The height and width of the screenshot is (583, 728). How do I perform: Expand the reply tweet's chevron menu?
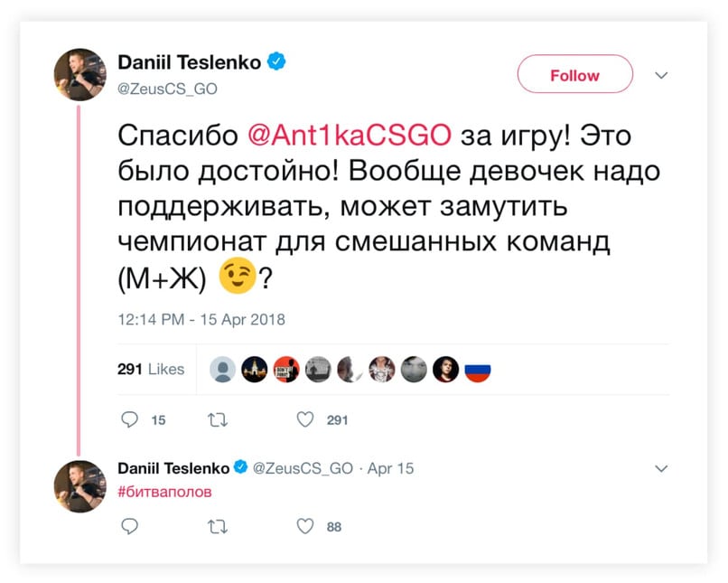[x=661, y=468]
